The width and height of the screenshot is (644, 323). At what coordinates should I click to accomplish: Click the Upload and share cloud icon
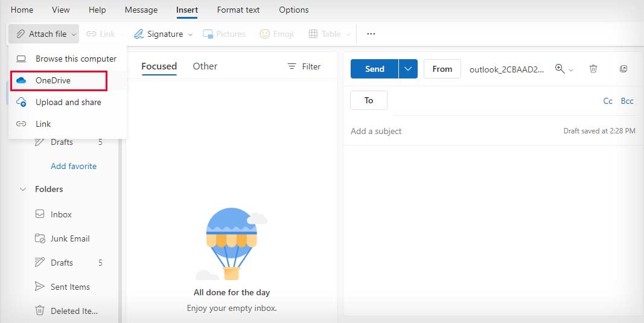[x=21, y=102]
